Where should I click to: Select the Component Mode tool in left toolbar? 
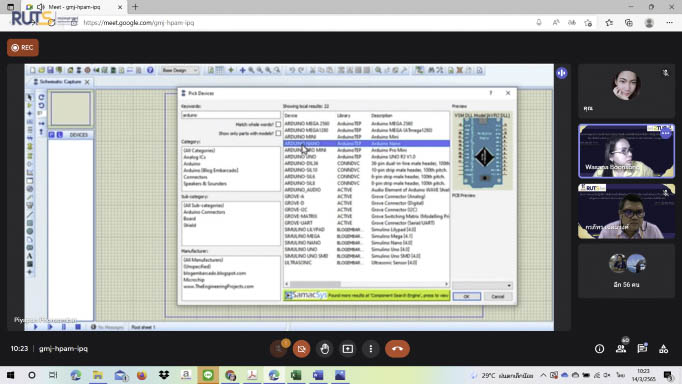pyautogui.click(x=30, y=105)
